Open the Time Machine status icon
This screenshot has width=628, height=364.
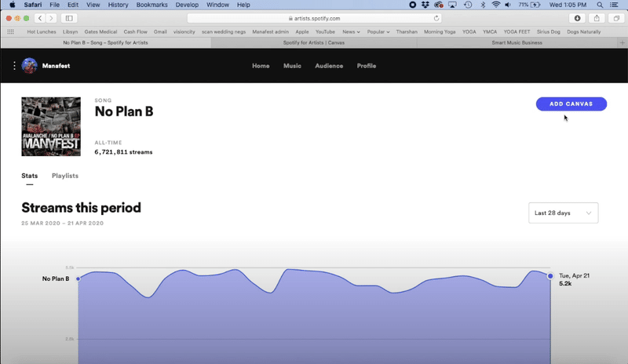[467, 5]
